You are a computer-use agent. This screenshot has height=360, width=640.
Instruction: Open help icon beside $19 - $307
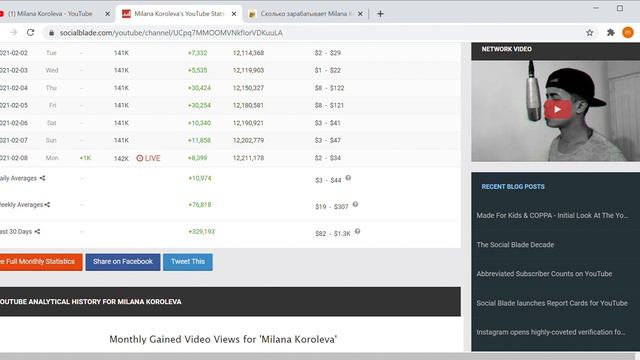coord(355,204)
